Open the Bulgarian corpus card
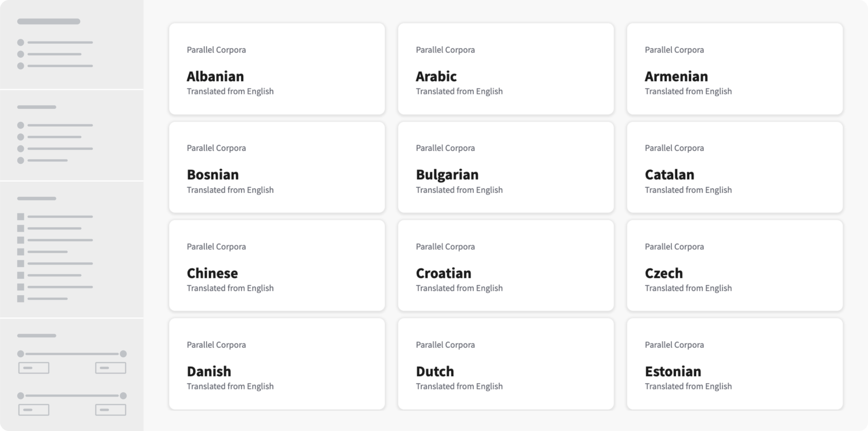This screenshot has width=868, height=431. 506,167
